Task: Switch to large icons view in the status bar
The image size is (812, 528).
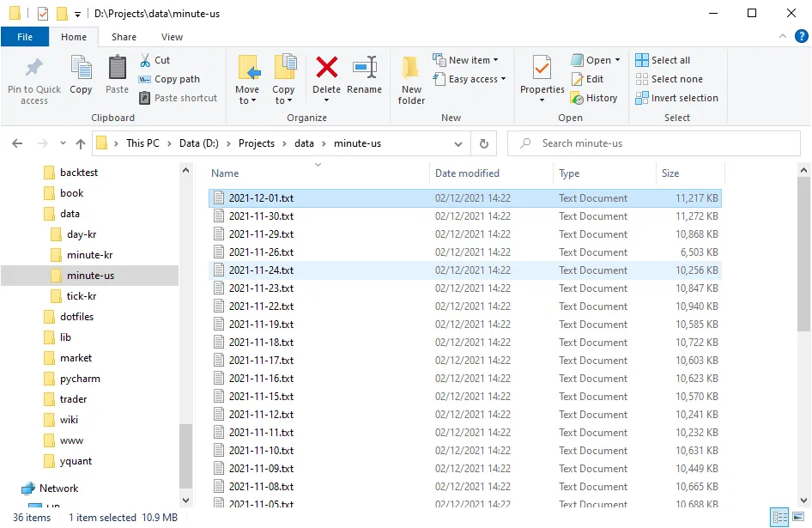Action: coord(801,517)
